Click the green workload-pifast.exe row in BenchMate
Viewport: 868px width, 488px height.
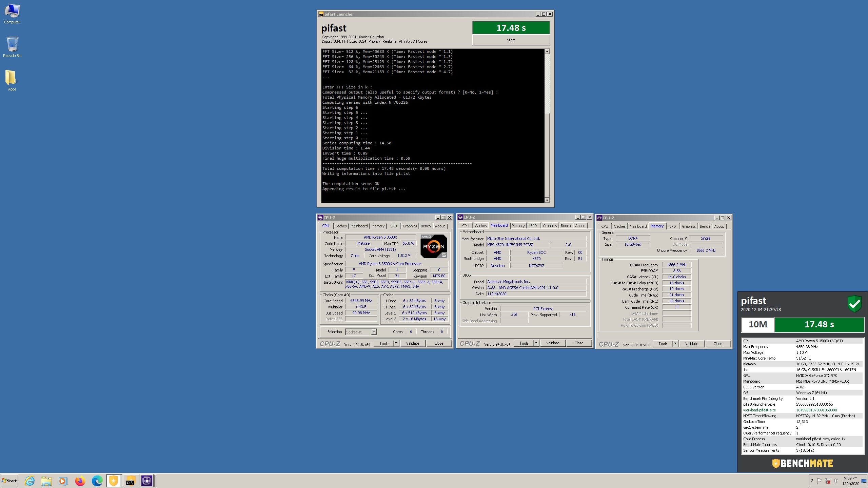[803, 410]
